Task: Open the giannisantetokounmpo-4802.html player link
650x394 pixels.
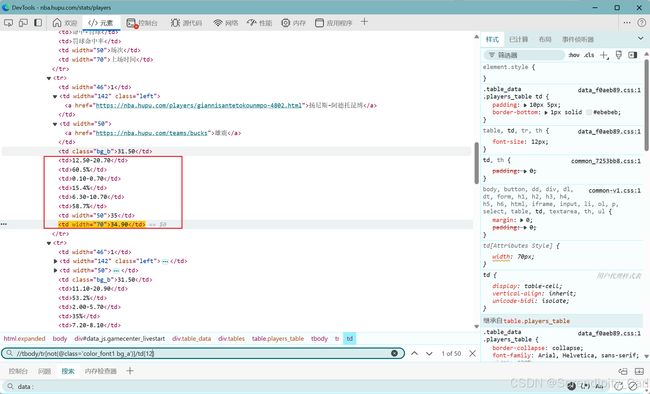Action: pos(199,105)
